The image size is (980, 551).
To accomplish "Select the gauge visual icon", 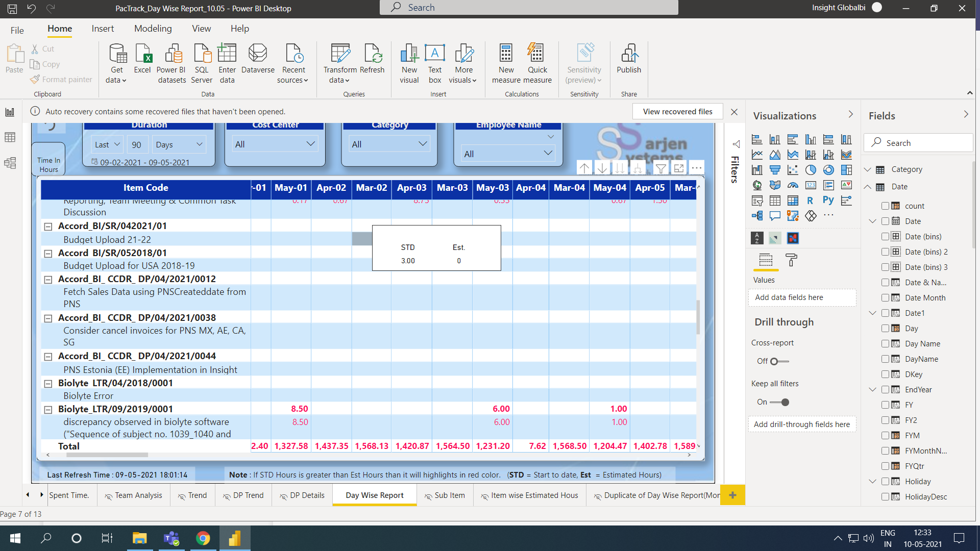I will pos(793,185).
